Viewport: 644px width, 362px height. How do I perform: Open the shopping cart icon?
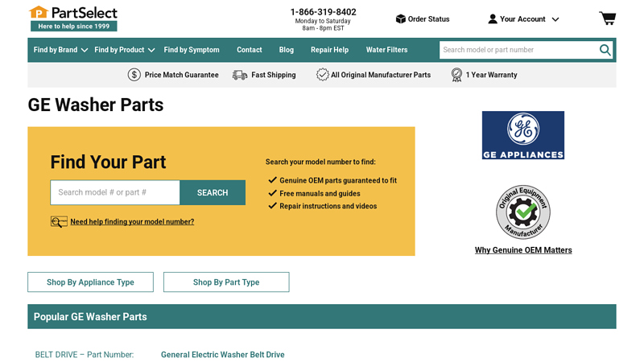pos(607,19)
